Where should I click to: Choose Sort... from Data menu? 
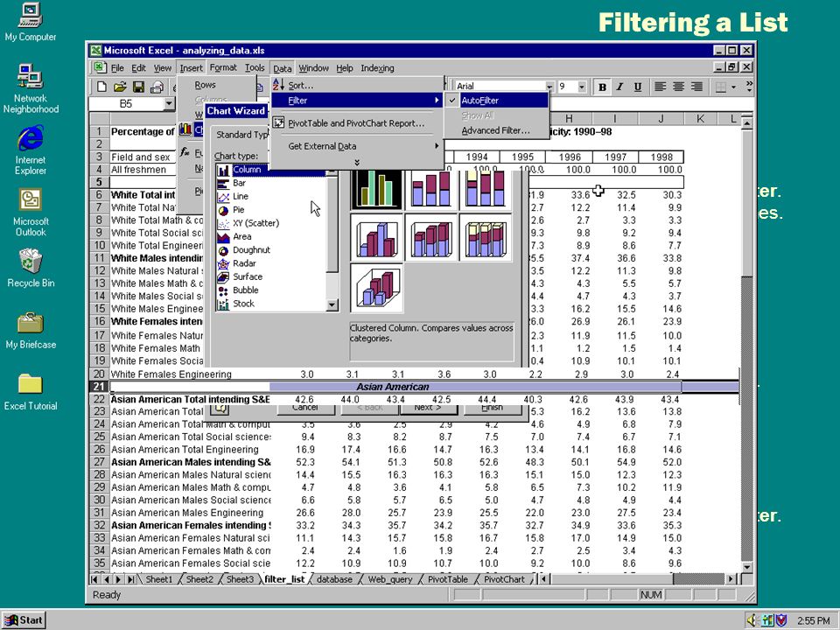[357, 85]
